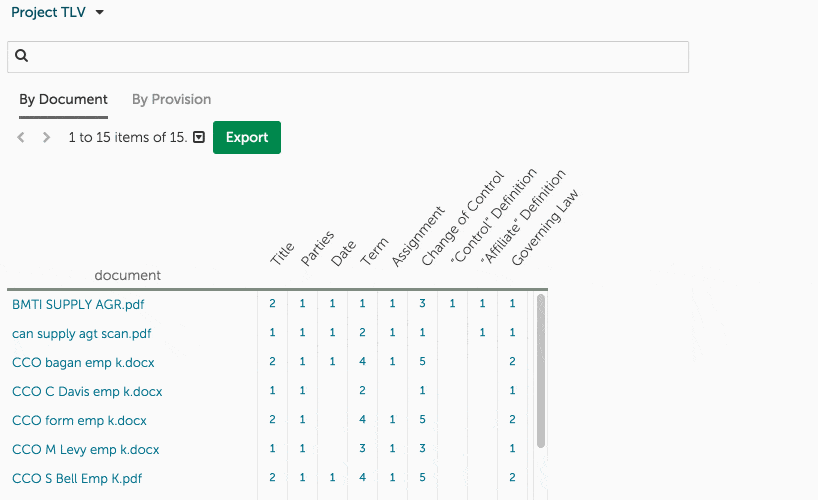The width and height of the screenshot is (818, 500).
Task: Click "Affiliate" Definition count for can supply agt
Action: pos(483,332)
